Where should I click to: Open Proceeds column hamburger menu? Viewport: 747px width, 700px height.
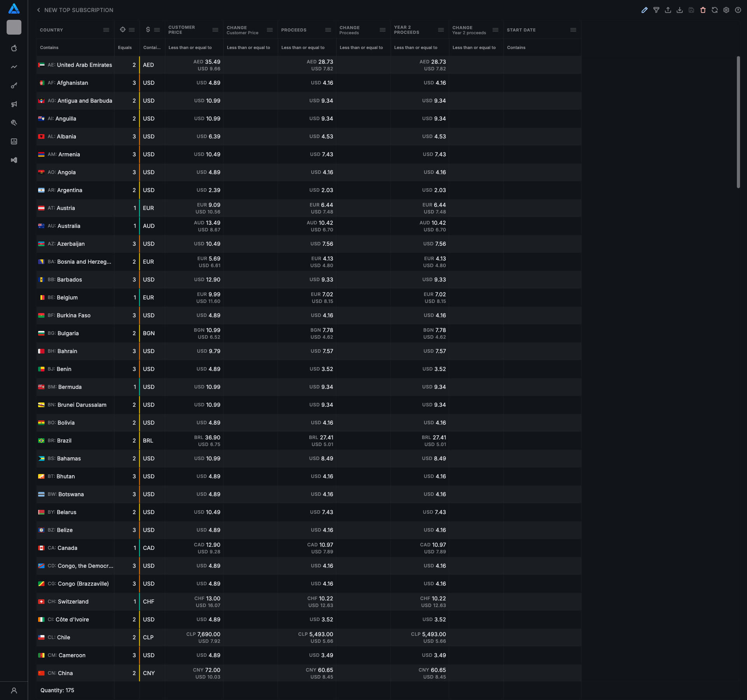point(328,30)
